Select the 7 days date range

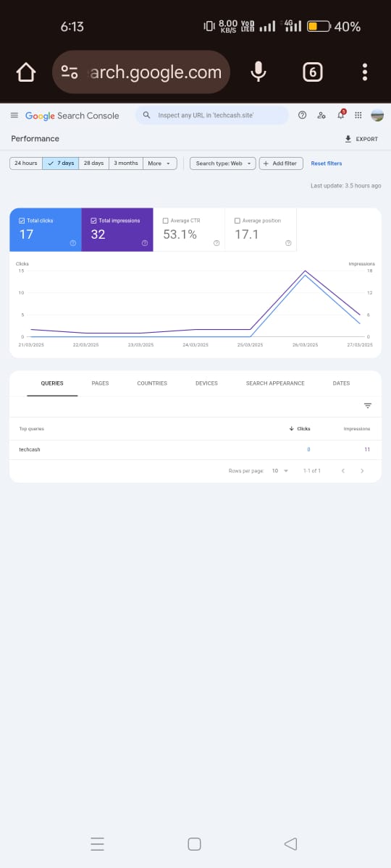(x=61, y=163)
